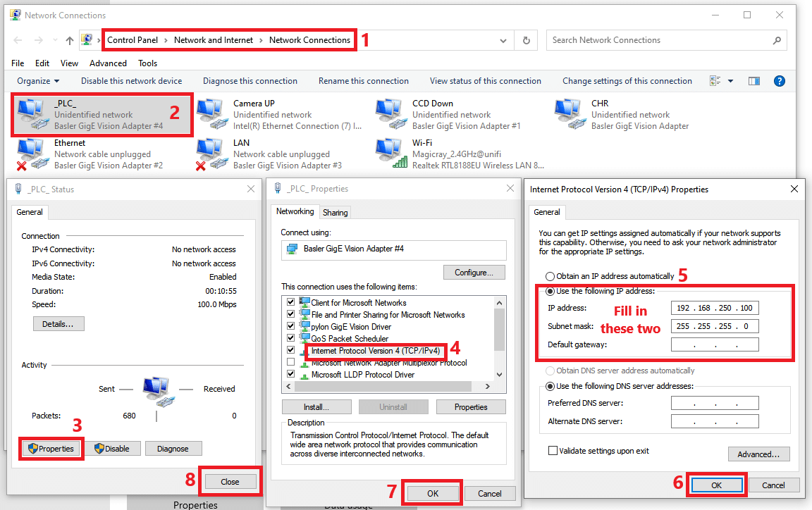Click horizontal scrollbar right arrow in items list
812x510 pixels.
coord(487,386)
